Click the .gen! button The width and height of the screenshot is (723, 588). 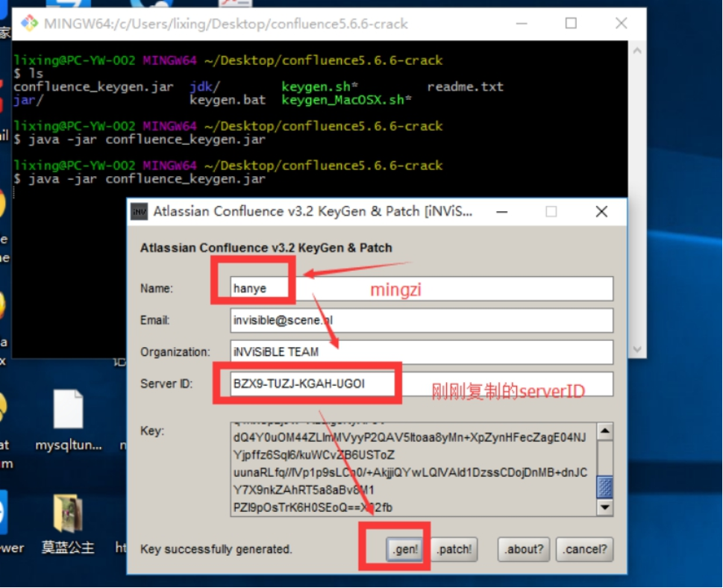click(405, 549)
